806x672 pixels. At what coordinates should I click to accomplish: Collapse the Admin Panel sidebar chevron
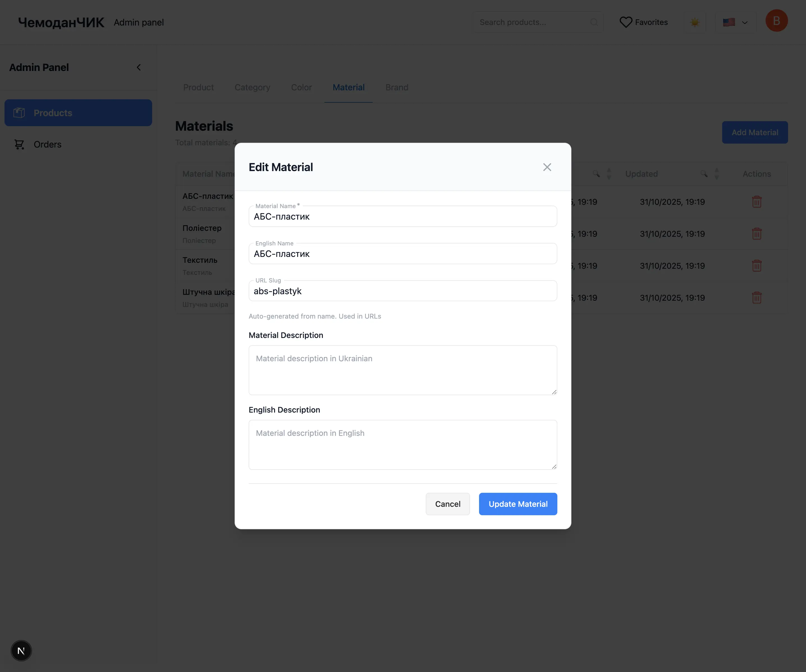pos(139,68)
